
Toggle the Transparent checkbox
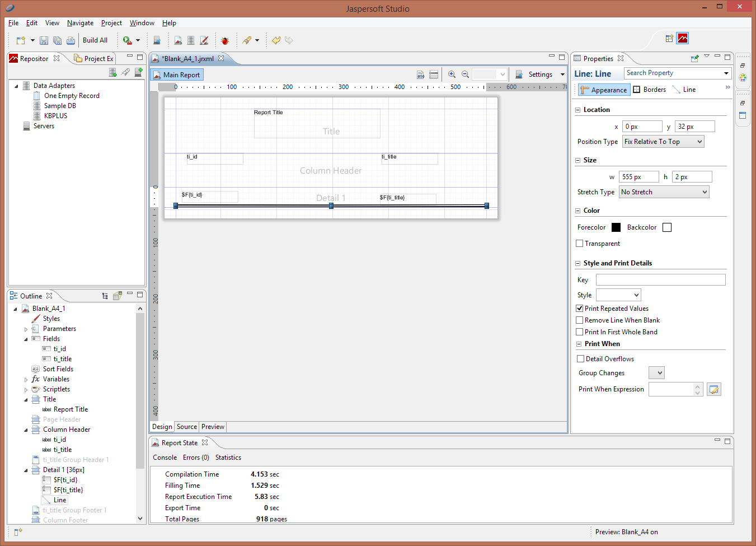click(x=580, y=244)
